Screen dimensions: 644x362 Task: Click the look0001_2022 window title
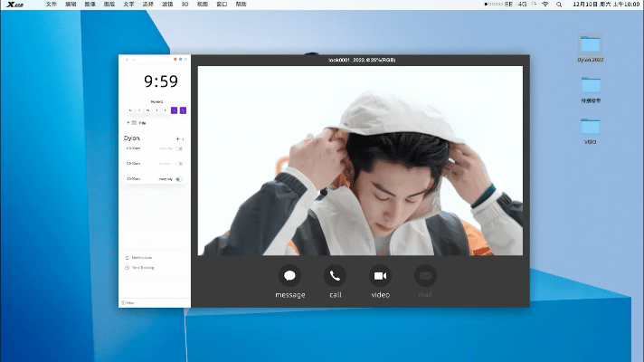click(362, 60)
